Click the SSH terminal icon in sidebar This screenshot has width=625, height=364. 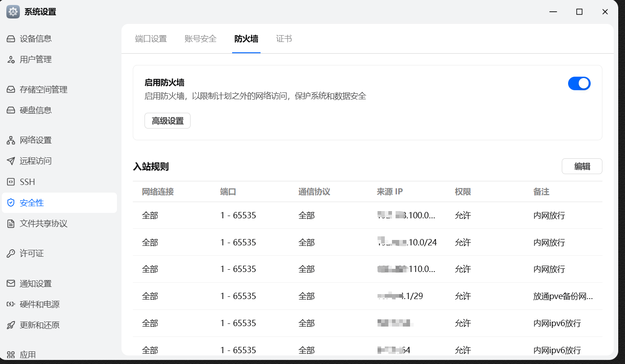click(x=11, y=182)
